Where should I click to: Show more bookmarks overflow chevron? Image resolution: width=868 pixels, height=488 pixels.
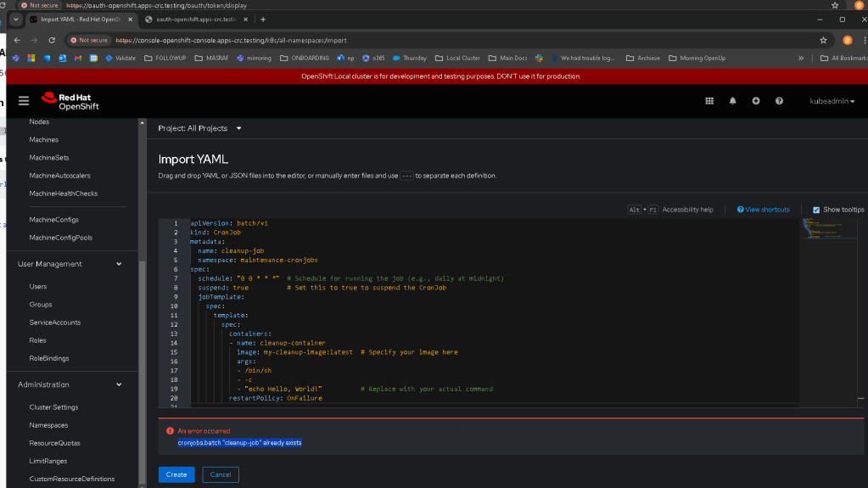point(800,59)
